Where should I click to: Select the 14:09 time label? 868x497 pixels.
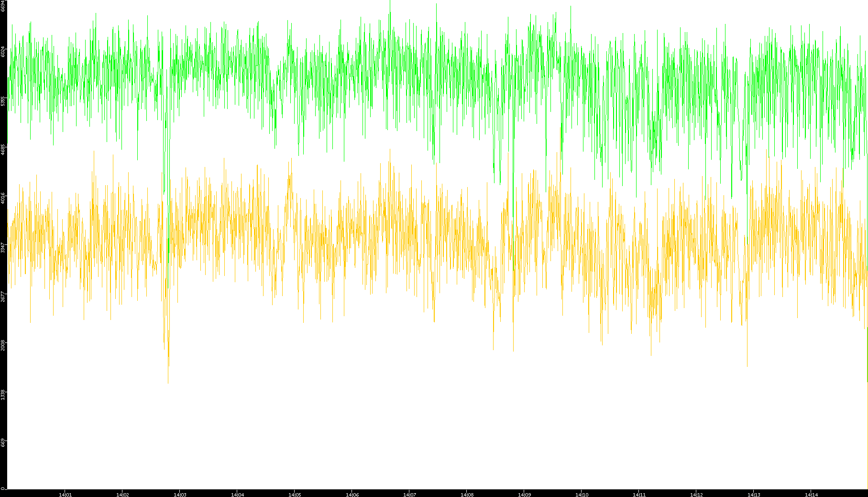(524, 495)
